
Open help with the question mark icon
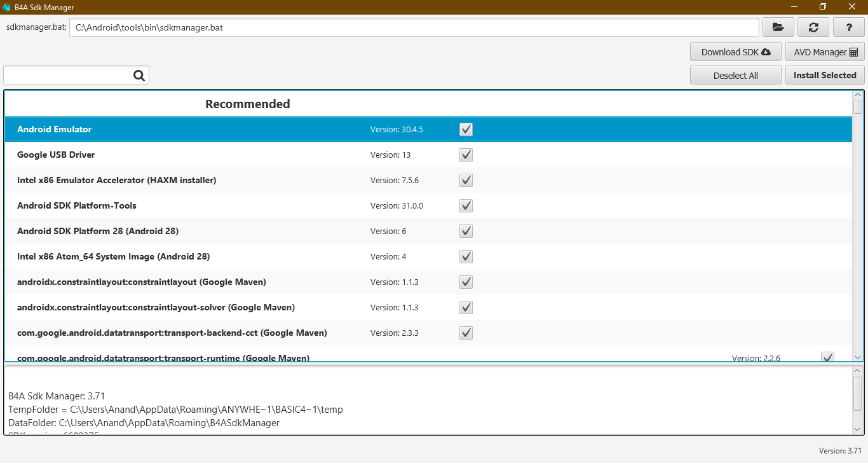848,27
